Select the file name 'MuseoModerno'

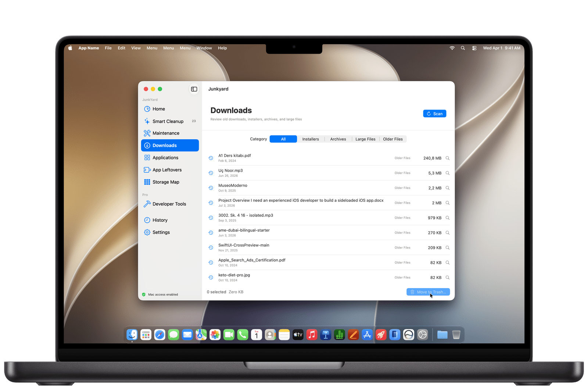pyautogui.click(x=233, y=186)
